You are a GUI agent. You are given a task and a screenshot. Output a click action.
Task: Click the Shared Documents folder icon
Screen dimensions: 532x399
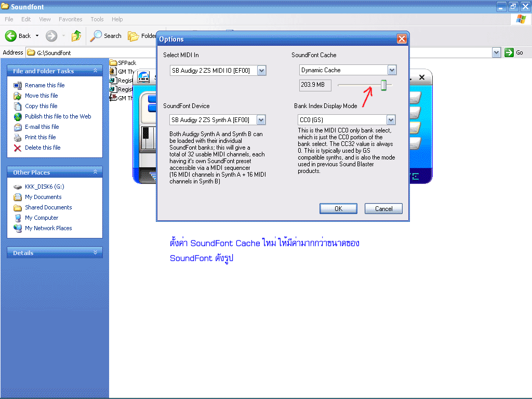point(18,208)
